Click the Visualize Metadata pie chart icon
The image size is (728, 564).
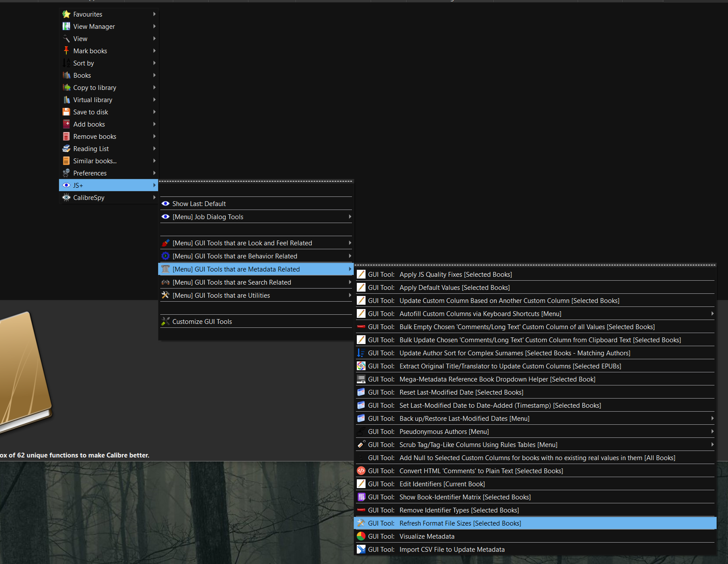pyautogui.click(x=361, y=536)
